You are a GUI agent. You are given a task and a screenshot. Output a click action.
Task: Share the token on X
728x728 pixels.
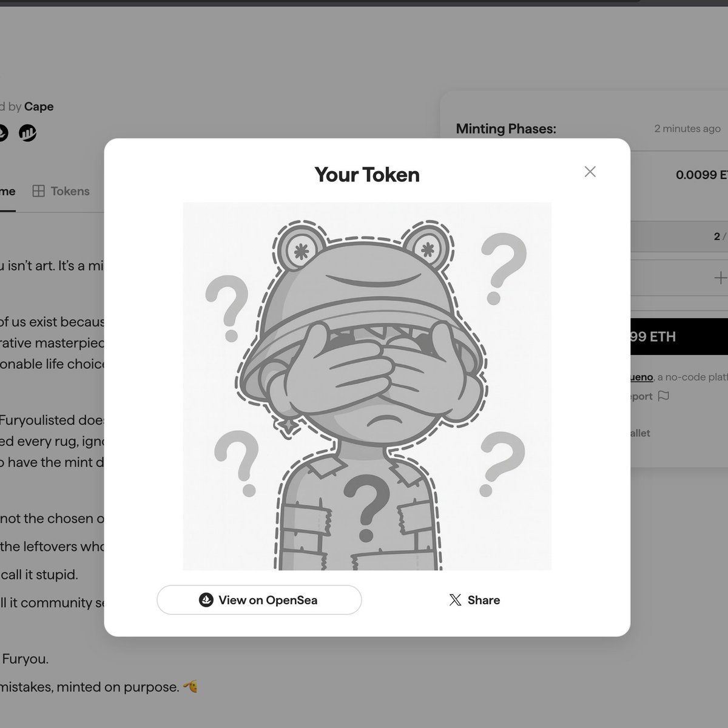click(474, 600)
